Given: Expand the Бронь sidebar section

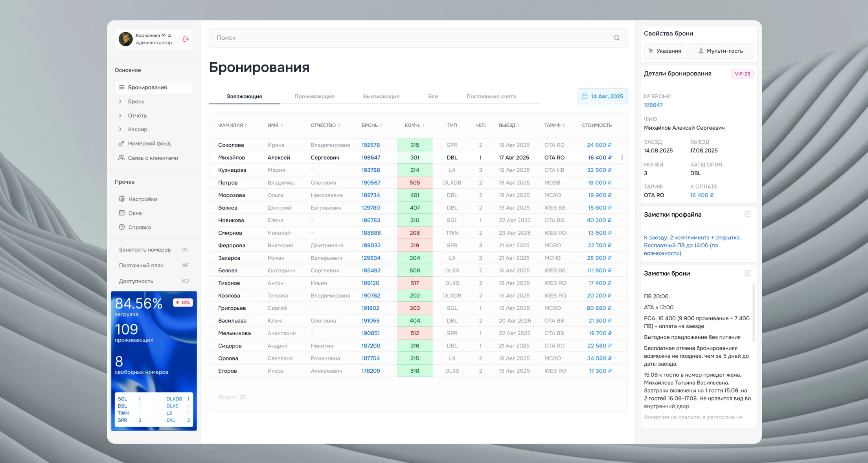Looking at the screenshot, I should (x=120, y=101).
